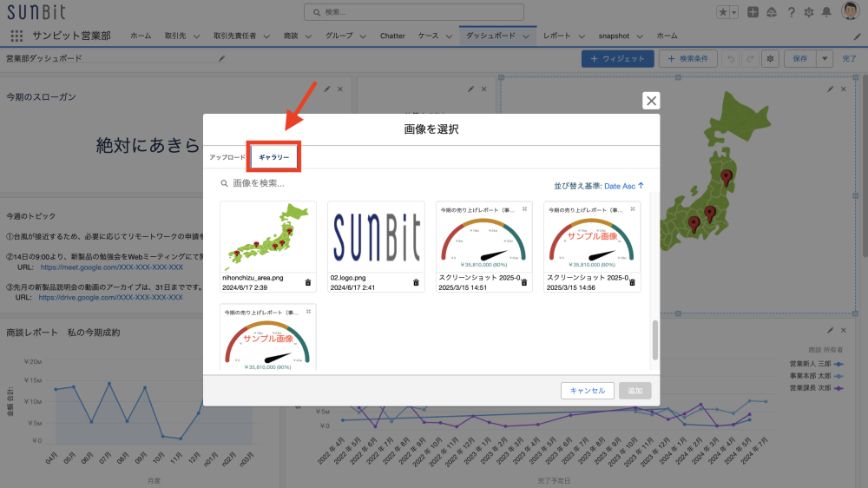Open the App Launcher grid icon
The height and width of the screenshot is (488, 868).
point(16,36)
